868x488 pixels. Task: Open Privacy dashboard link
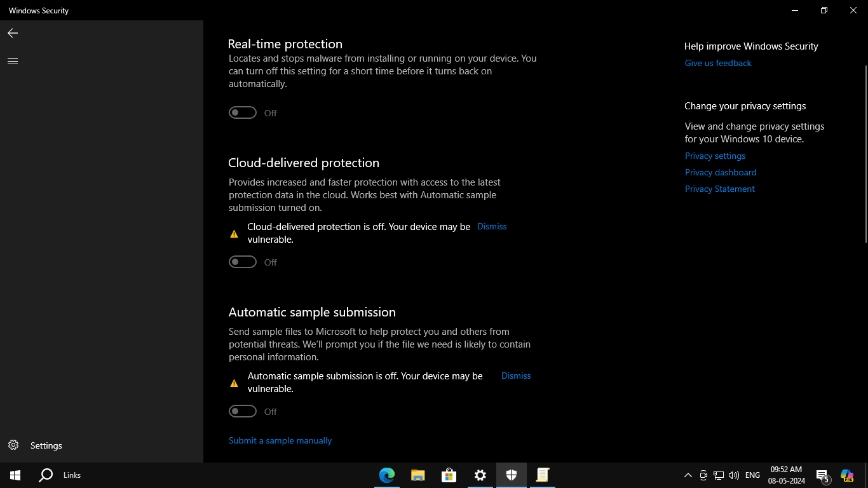pos(721,172)
